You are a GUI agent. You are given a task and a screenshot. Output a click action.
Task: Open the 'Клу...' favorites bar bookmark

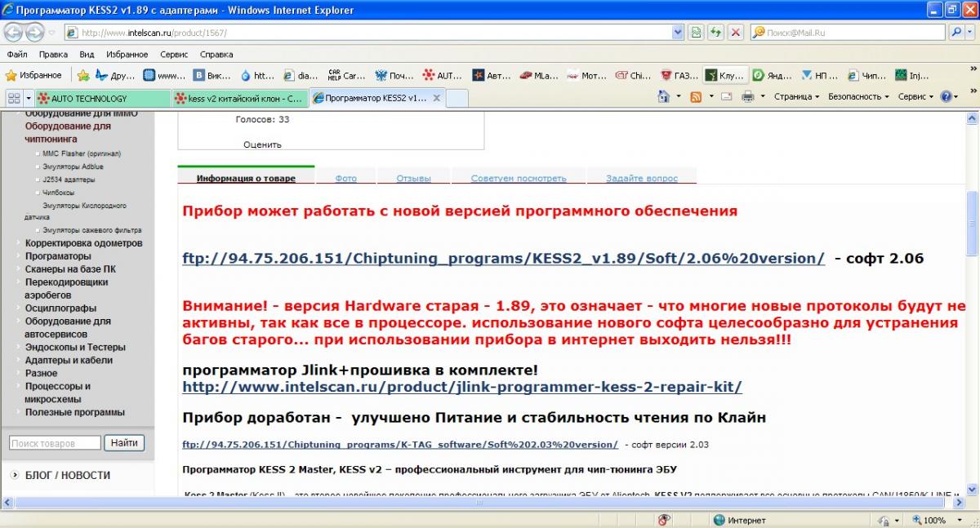pyautogui.click(x=725, y=75)
